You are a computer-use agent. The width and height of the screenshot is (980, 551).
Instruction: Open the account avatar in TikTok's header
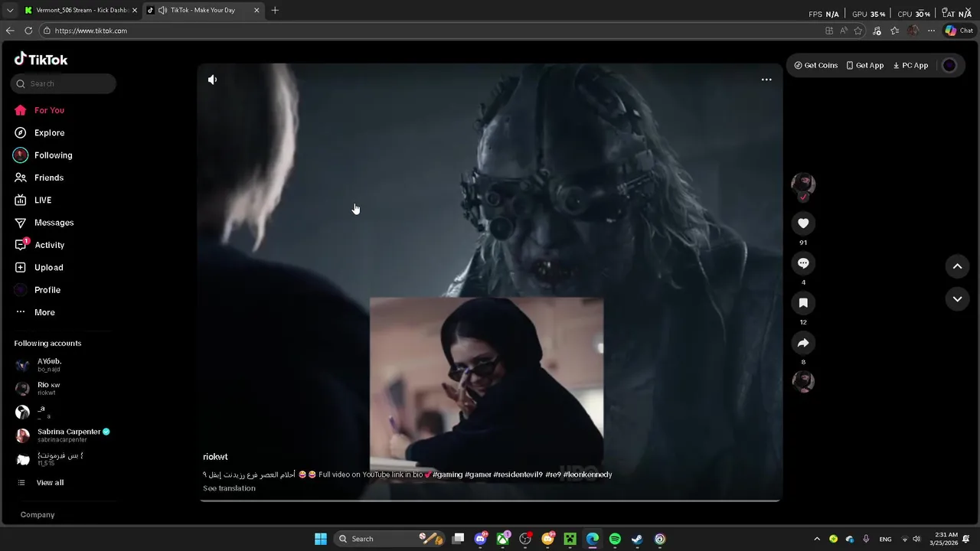[x=949, y=65]
